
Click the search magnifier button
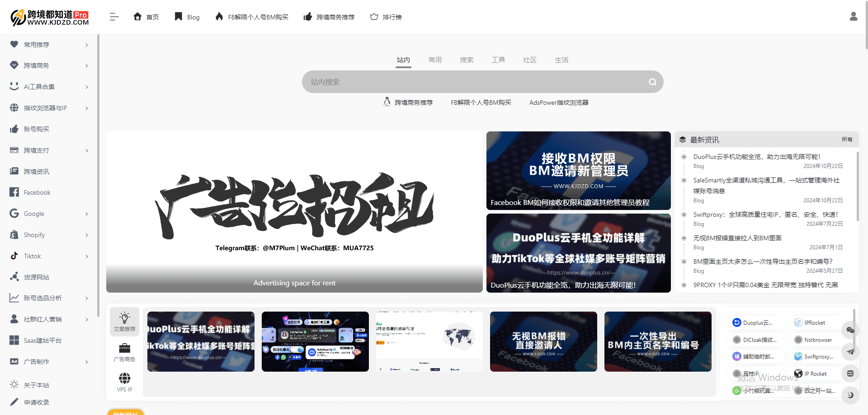(652, 82)
